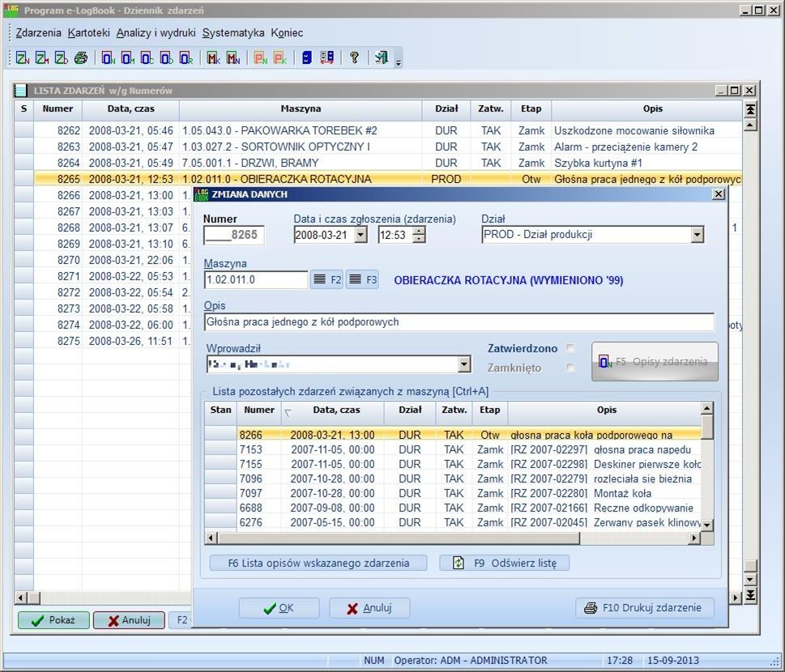Click the related events horizontal scrollbar
This screenshot has width=785, height=672.
click(454, 538)
